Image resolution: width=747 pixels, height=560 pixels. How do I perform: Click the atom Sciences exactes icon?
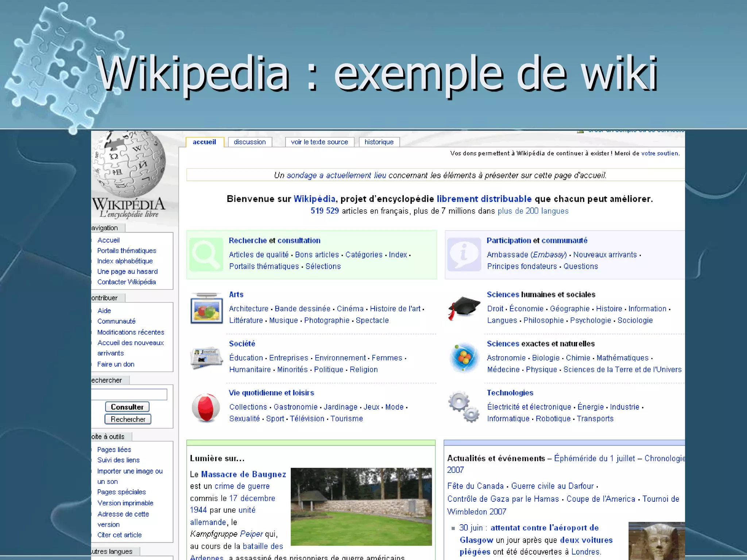pos(464,358)
